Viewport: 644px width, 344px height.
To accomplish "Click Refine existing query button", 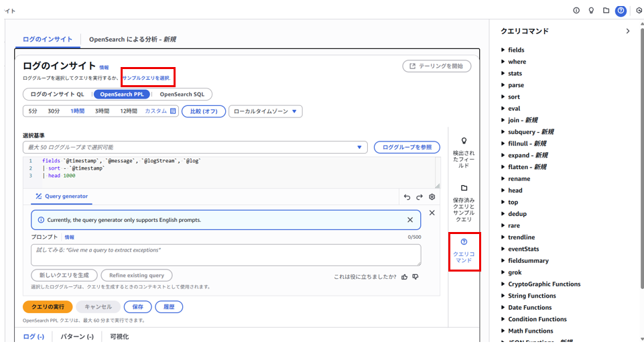I will 136,276.
